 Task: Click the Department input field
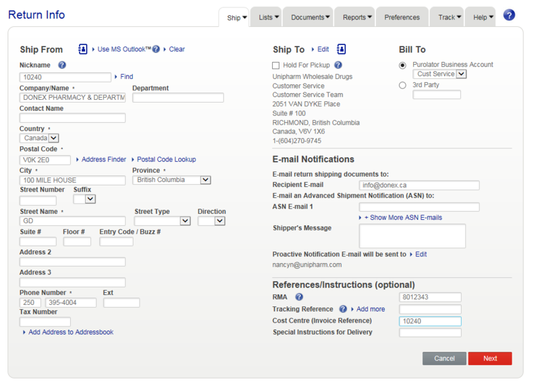pos(178,97)
